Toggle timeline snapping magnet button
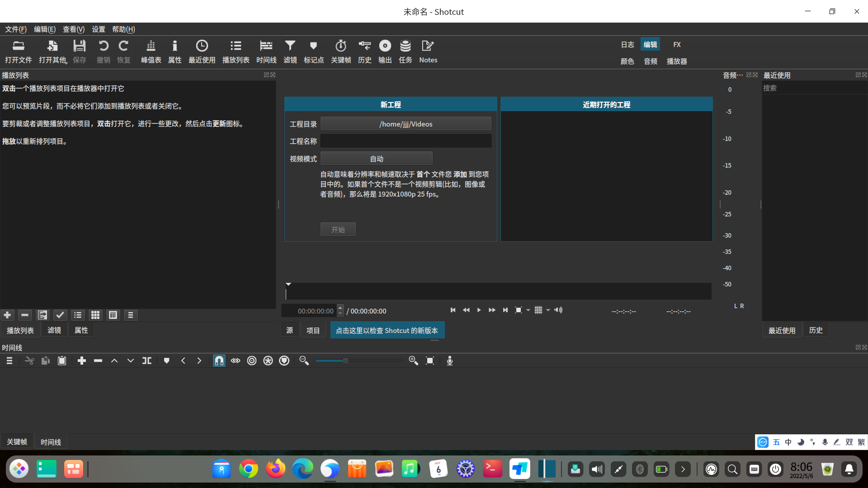 tap(219, 361)
